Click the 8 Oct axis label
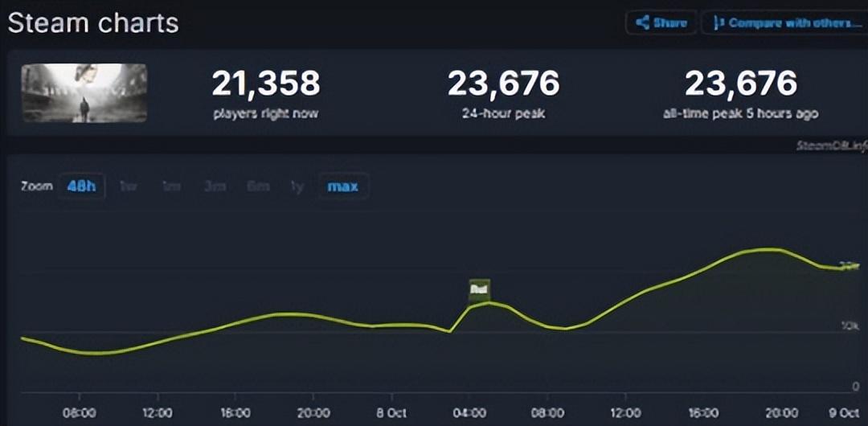 point(391,413)
